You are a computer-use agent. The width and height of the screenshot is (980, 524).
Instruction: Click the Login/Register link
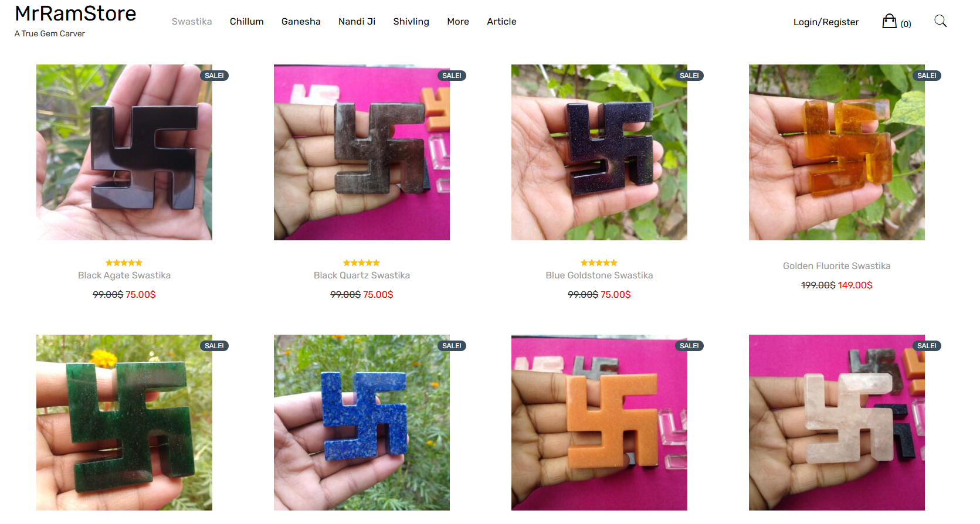[826, 22]
